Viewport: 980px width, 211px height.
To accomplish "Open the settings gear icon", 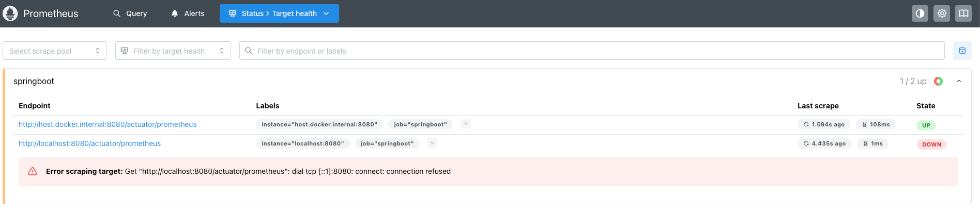I will coord(942,13).
